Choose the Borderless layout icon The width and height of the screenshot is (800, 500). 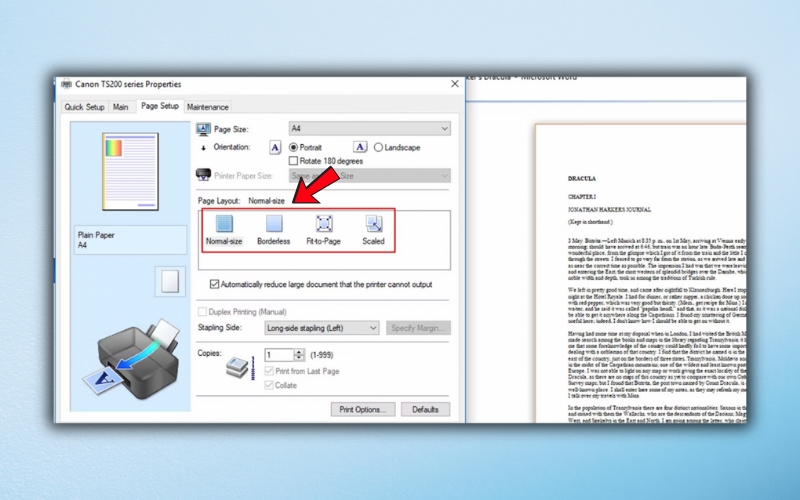(274, 223)
